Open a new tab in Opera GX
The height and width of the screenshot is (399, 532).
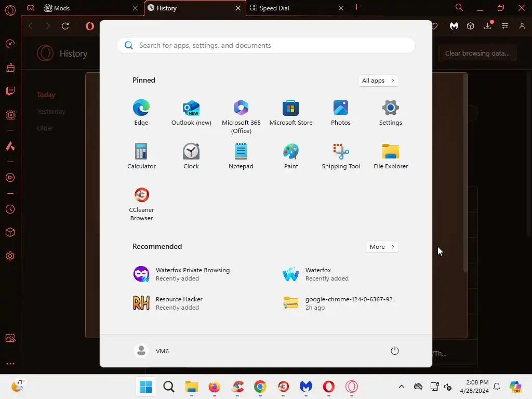point(356,7)
